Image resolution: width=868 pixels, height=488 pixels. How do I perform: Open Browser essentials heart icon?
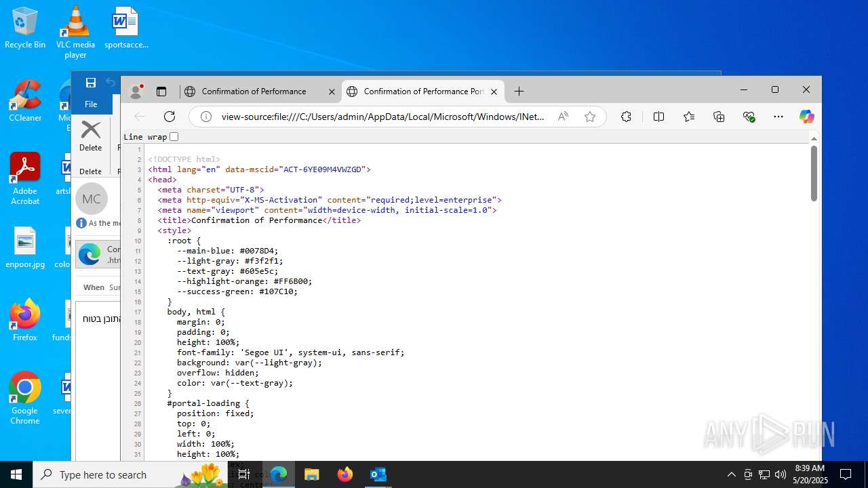coord(749,117)
